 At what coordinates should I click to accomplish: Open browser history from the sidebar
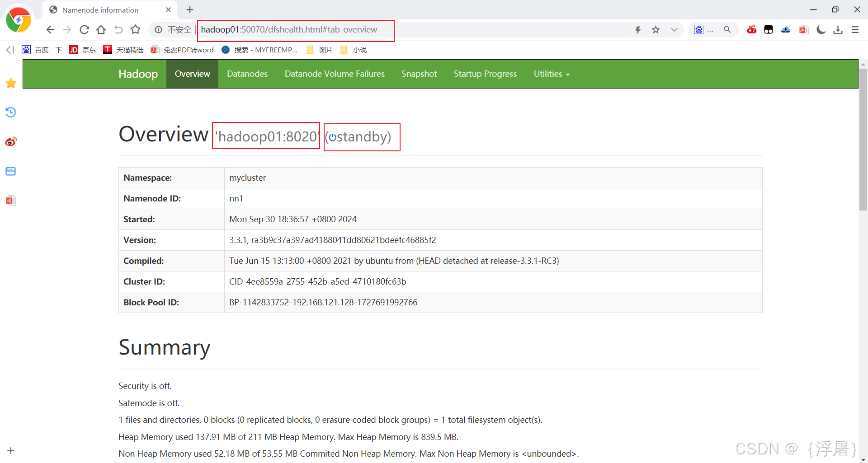click(x=10, y=112)
